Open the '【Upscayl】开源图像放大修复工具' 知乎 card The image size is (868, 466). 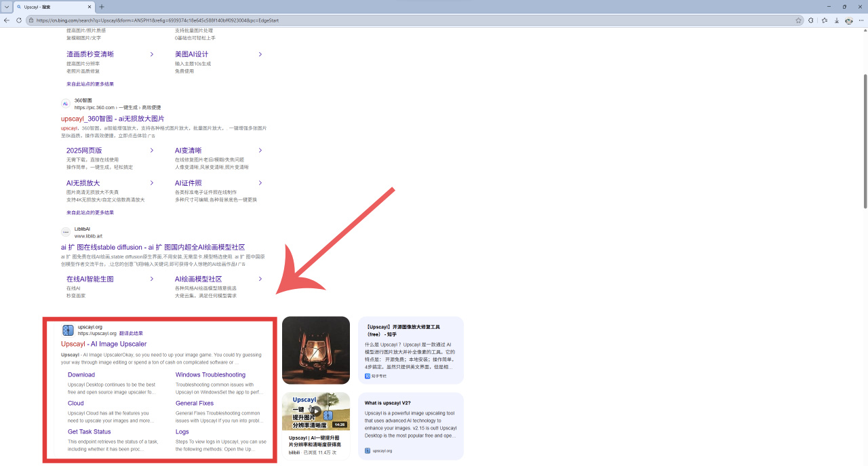point(411,350)
